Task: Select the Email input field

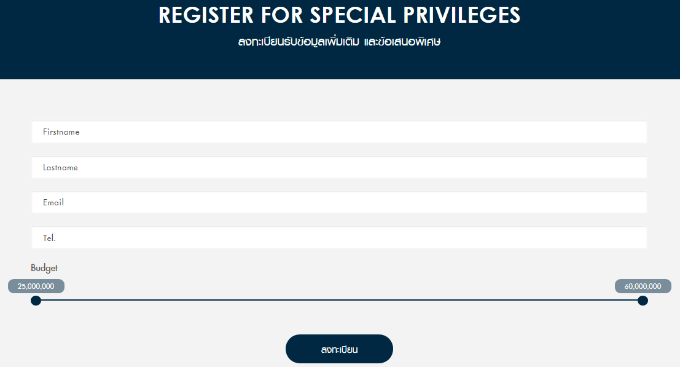Action: point(339,203)
